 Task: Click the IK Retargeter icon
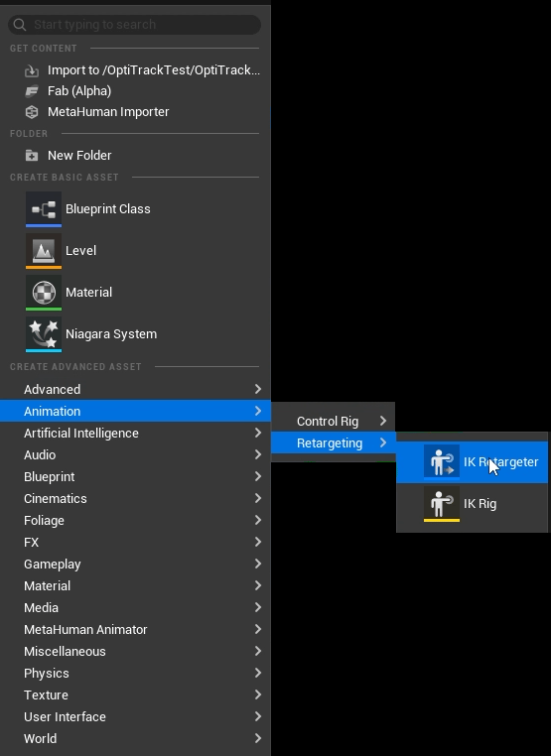tap(442, 462)
